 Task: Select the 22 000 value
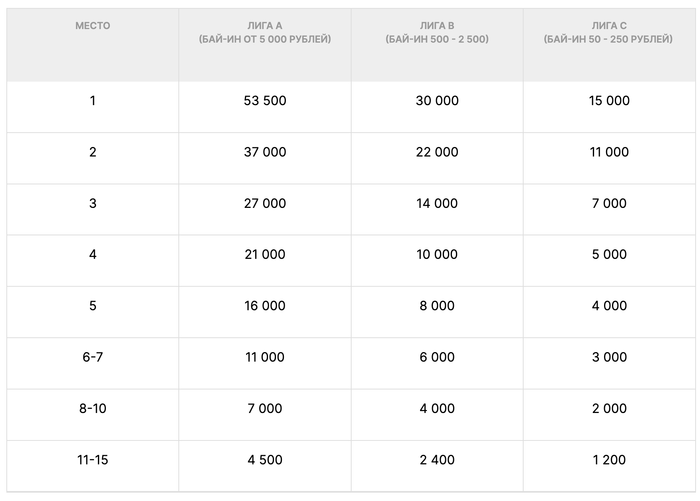coord(437,152)
